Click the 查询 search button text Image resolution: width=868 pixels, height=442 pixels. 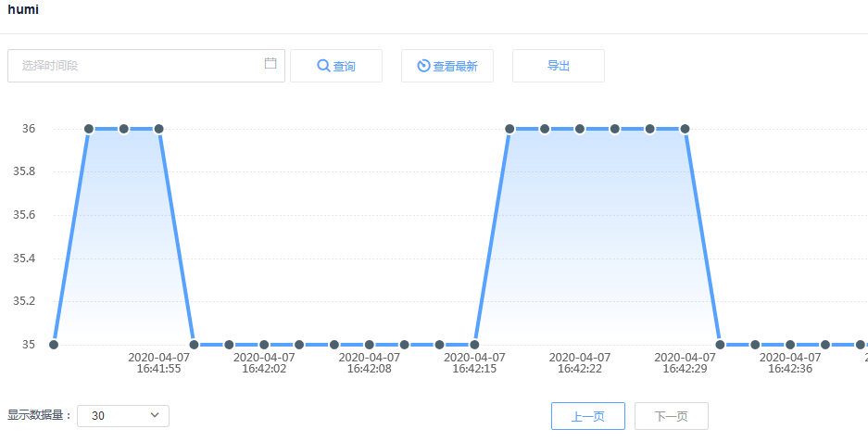(345, 67)
